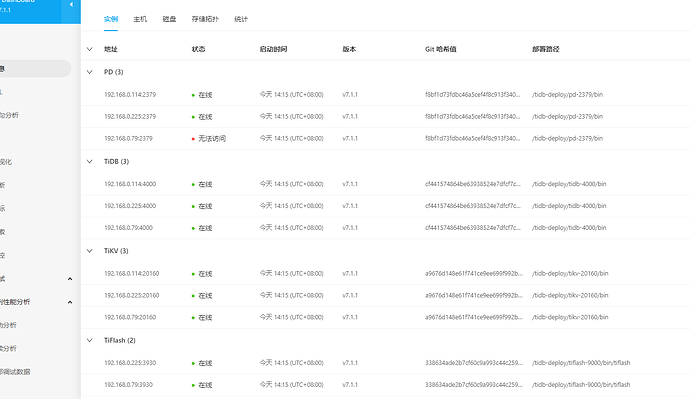Toggle all groups via header chevron
Viewport: 690px width, 399px height.
point(89,49)
